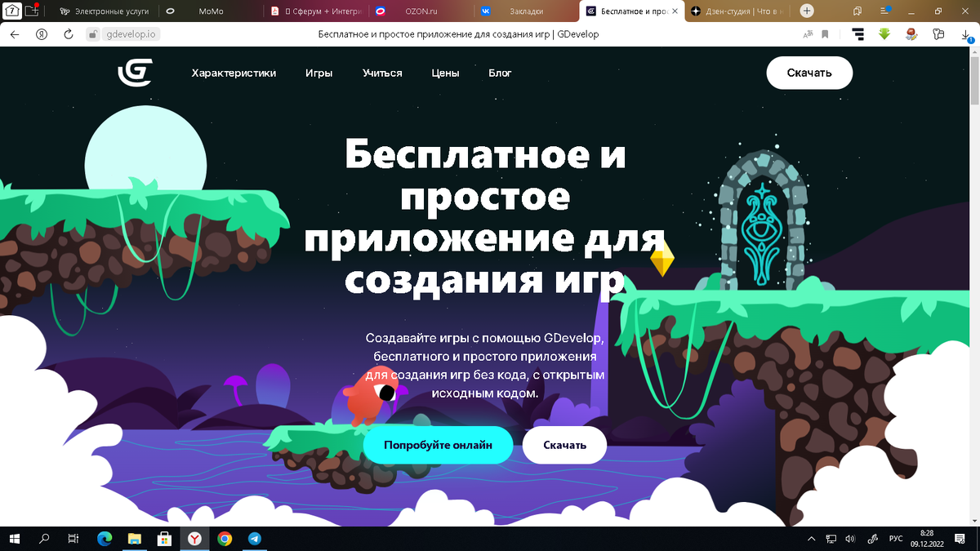Click the web clipper extension icon

coord(911,34)
